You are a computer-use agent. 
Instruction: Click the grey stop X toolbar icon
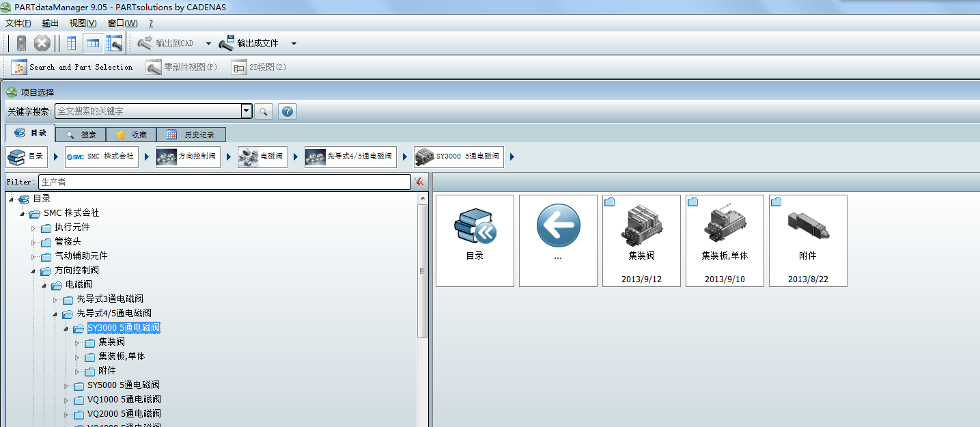click(42, 43)
